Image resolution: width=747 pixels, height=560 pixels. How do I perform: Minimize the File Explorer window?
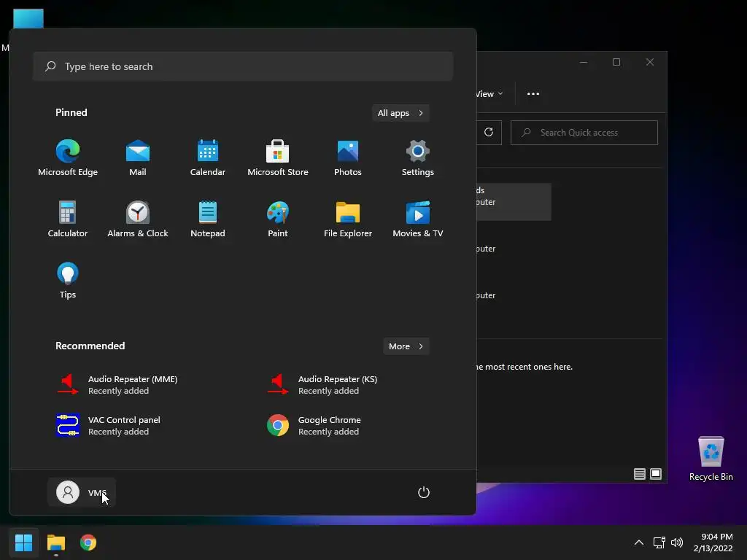click(x=584, y=62)
